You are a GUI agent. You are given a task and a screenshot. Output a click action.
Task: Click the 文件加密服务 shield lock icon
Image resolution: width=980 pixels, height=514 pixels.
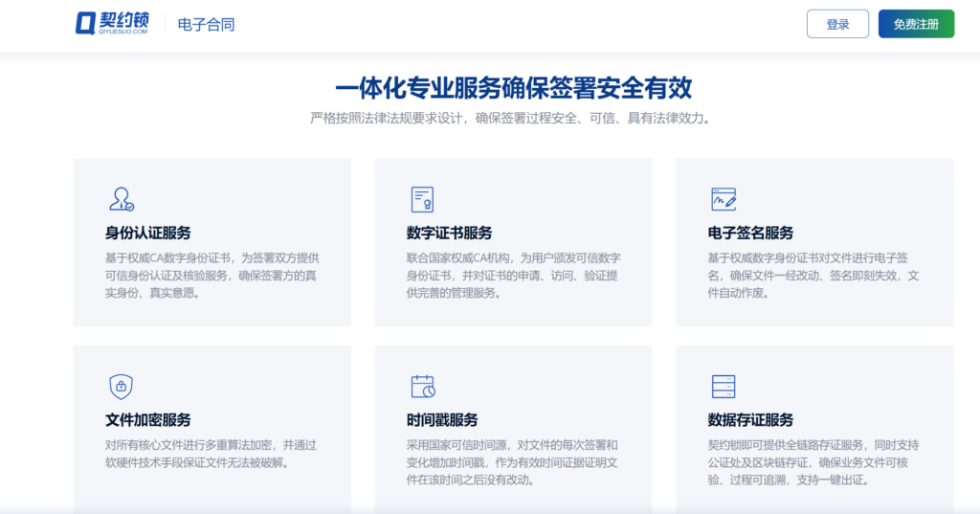[x=121, y=386]
